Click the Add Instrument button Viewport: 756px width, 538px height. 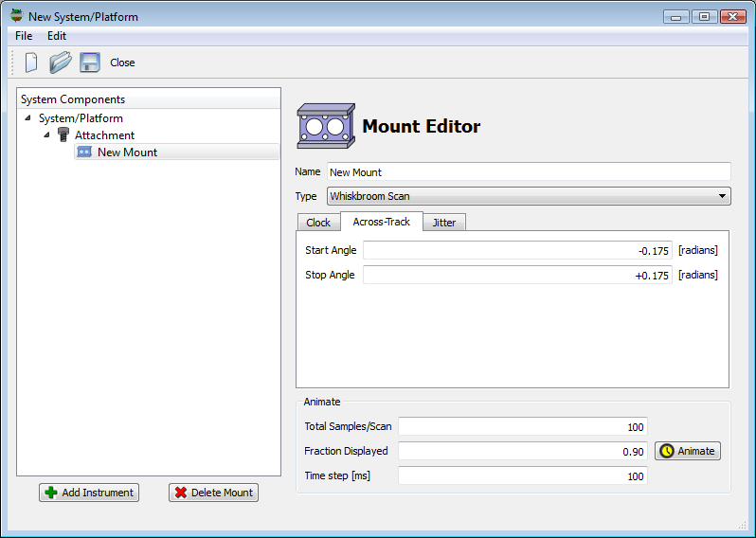point(89,493)
